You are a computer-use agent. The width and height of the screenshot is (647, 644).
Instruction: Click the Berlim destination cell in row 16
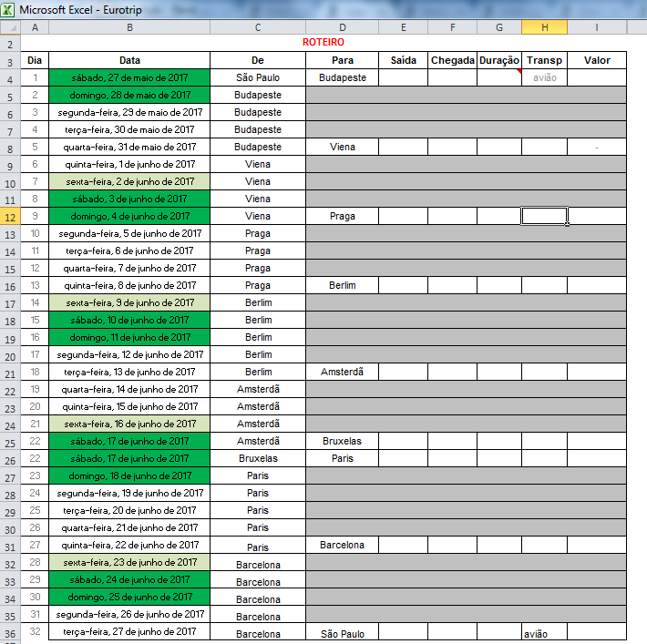tap(342, 285)
